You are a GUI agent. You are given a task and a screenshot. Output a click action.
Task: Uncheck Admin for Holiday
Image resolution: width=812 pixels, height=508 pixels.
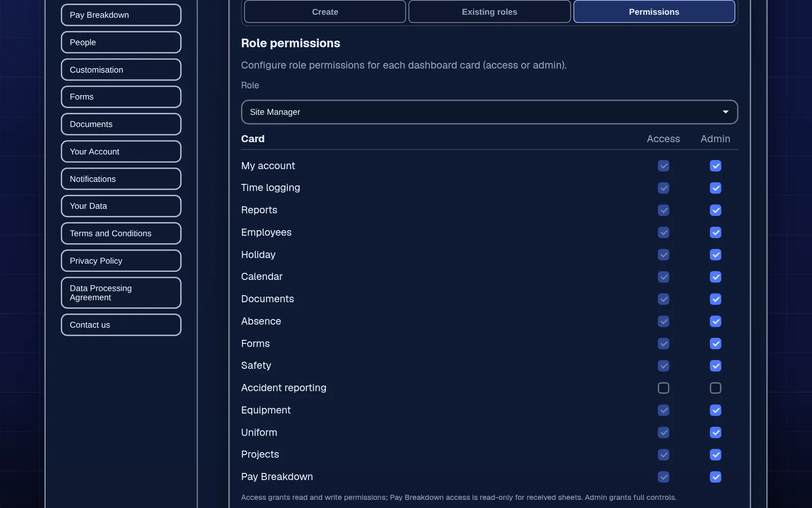(x=716, y=255)
